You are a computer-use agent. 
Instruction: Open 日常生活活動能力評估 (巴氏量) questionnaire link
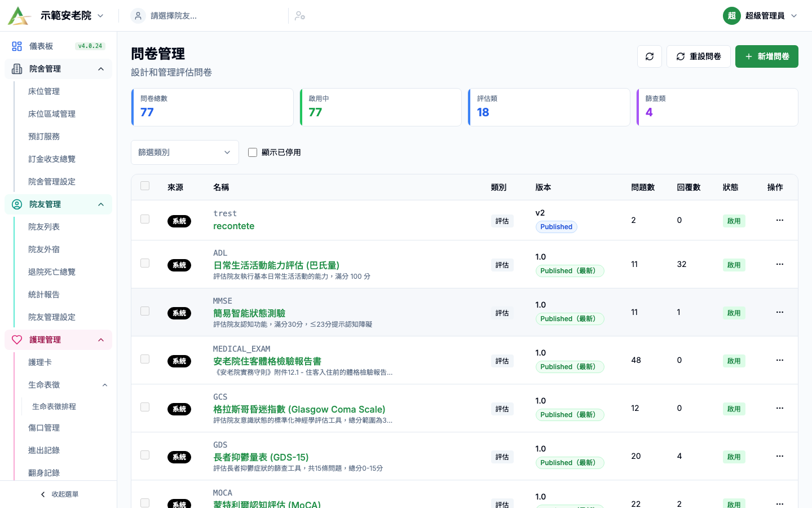coord(276,265)
